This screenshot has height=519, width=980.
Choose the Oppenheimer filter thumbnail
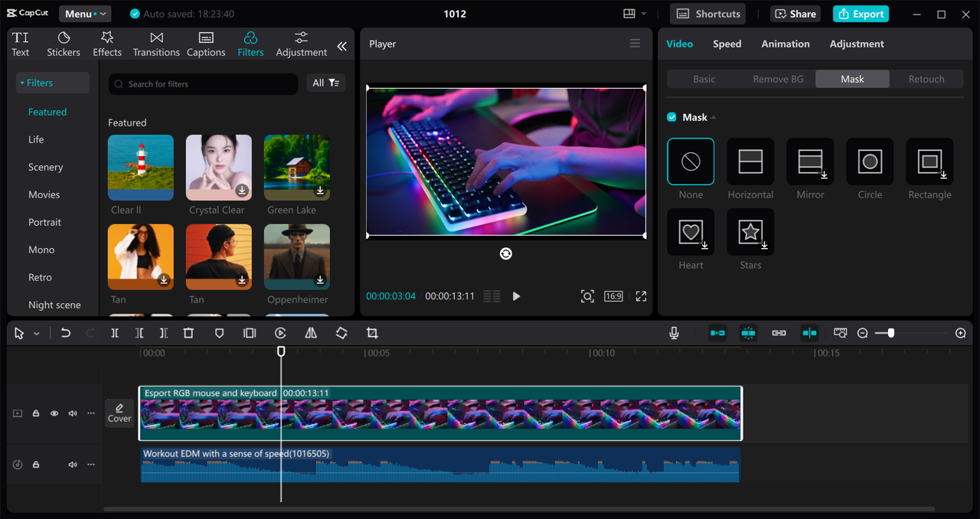(x=297, y=256)
